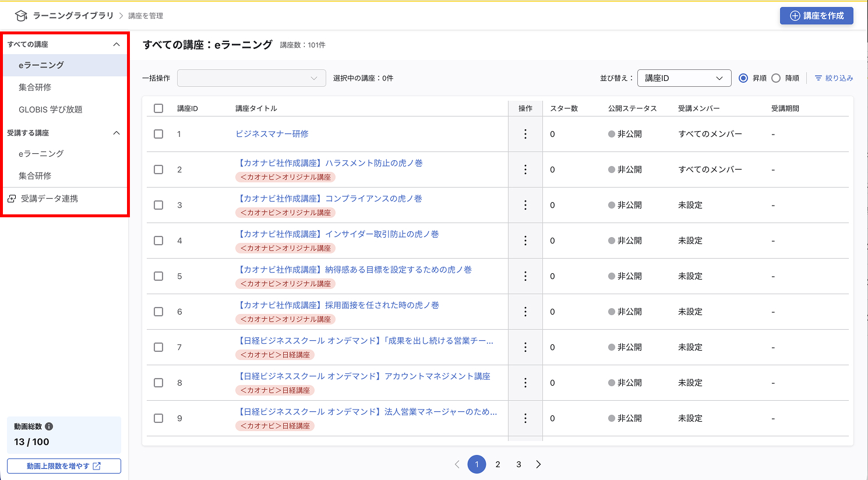Open three-dot menu for ハラスメント防止の虎ノ巻 row
The width and height of the screenshot is (868, 480).
[x=525, y=170]
